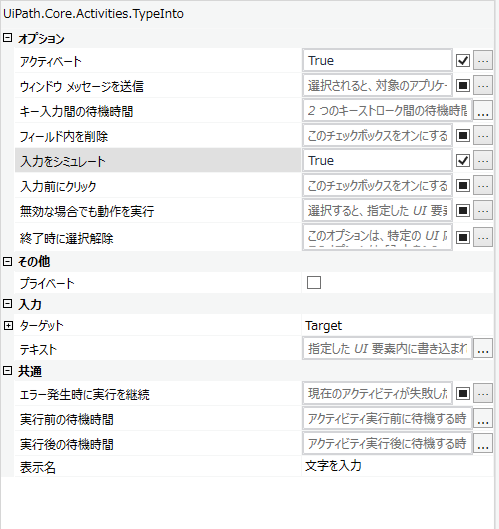The height and width of the screenshot is (529, 499).
Task: Expand the ターゲット property
Action: [x=8, y=326]
